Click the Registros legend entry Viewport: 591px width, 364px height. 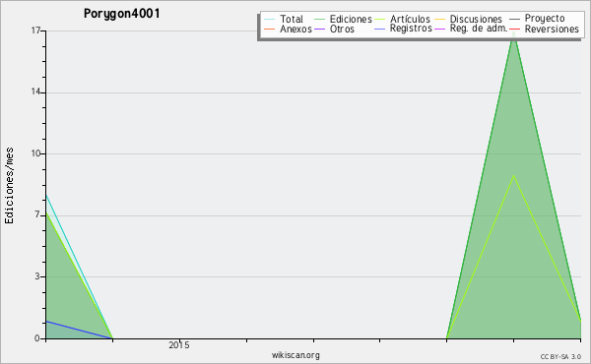403,29
